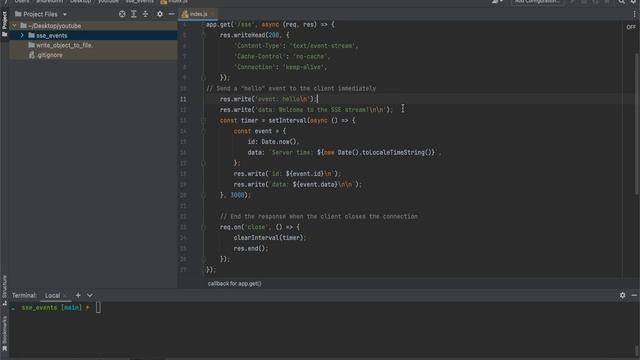Click the res.end() line
Screen dimensions: 640x360
pos(251,248)
